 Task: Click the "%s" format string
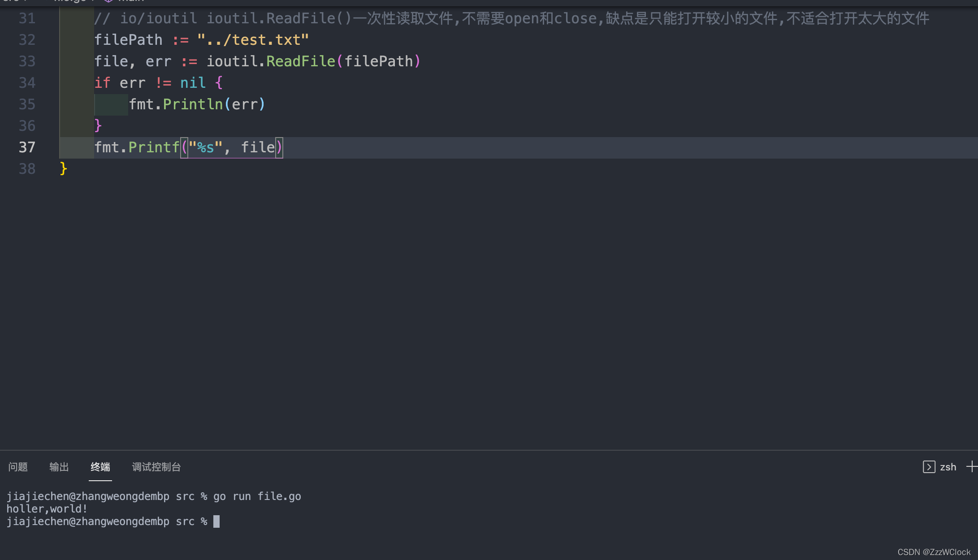click(205, 147)
